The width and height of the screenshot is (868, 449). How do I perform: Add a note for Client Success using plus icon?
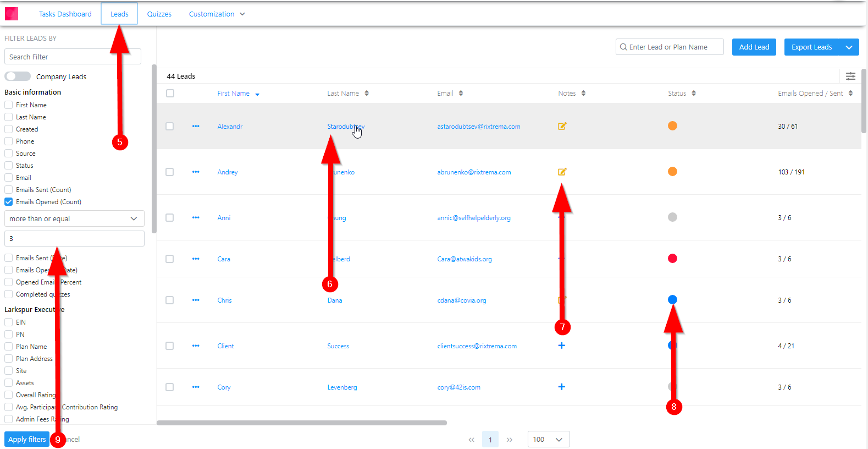coord(561,346)
